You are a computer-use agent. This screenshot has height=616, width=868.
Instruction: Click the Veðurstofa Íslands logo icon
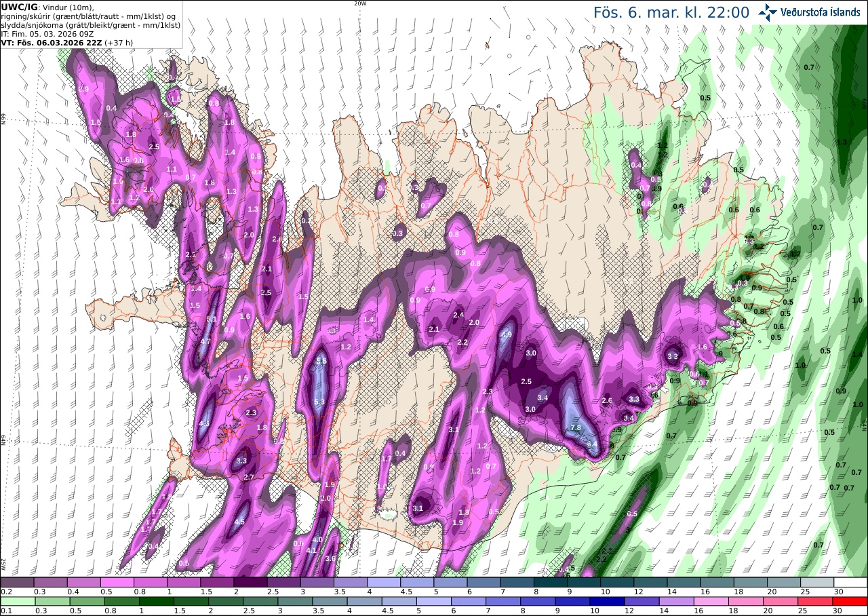coord(767,12)
